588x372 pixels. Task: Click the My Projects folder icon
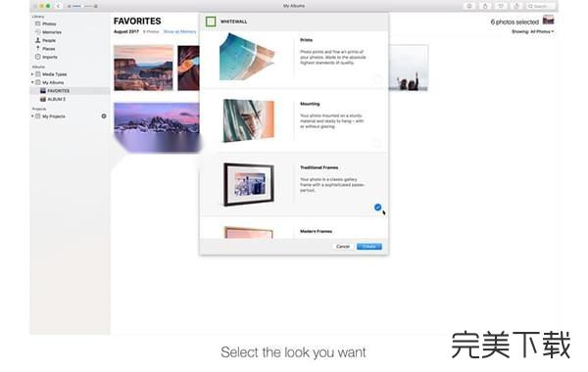(x=38, y=116)
